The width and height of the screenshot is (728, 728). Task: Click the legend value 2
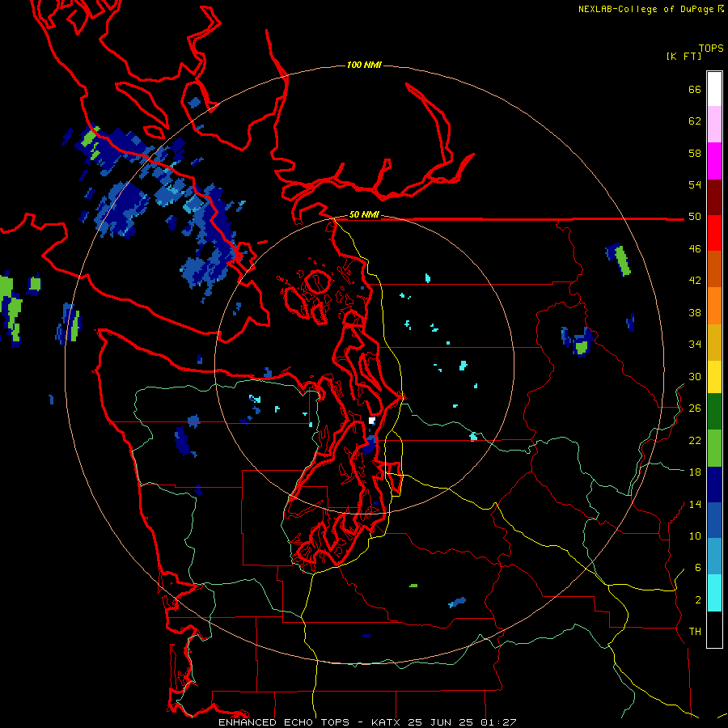coord(698,600)
